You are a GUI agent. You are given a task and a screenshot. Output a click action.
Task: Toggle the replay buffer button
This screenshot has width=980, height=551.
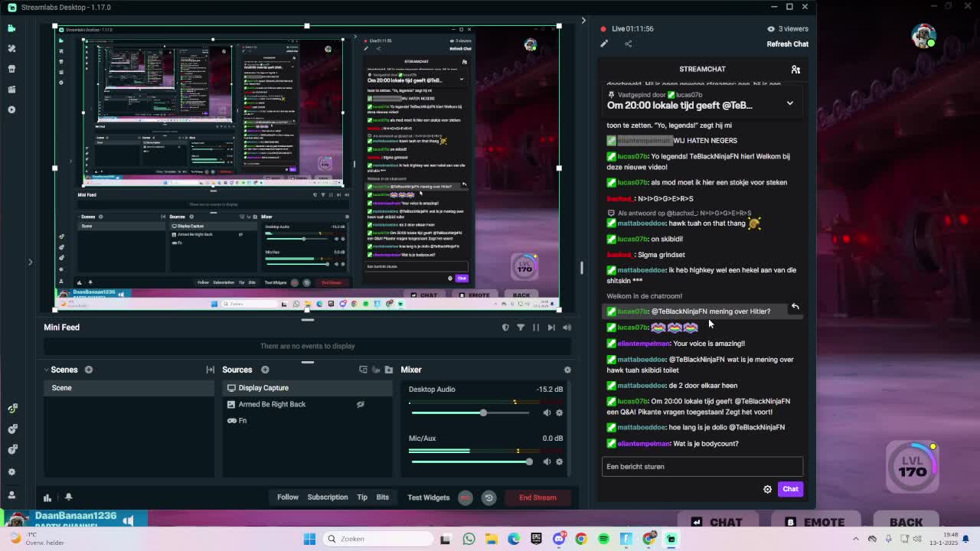point(488,497)
